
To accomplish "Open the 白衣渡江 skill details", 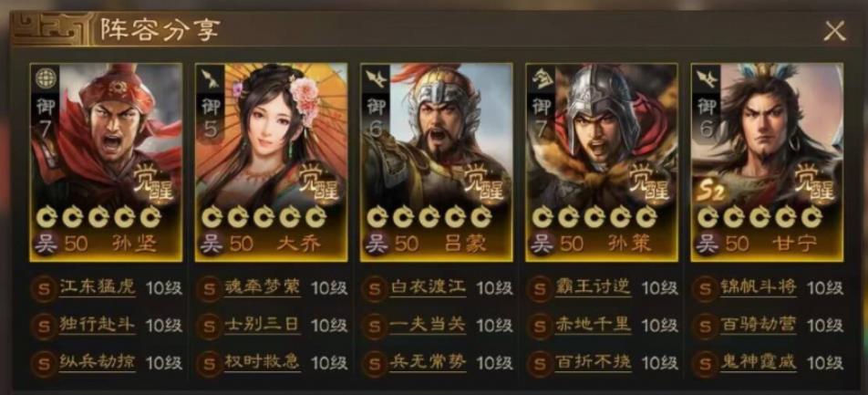I will (x=428, y=287).
